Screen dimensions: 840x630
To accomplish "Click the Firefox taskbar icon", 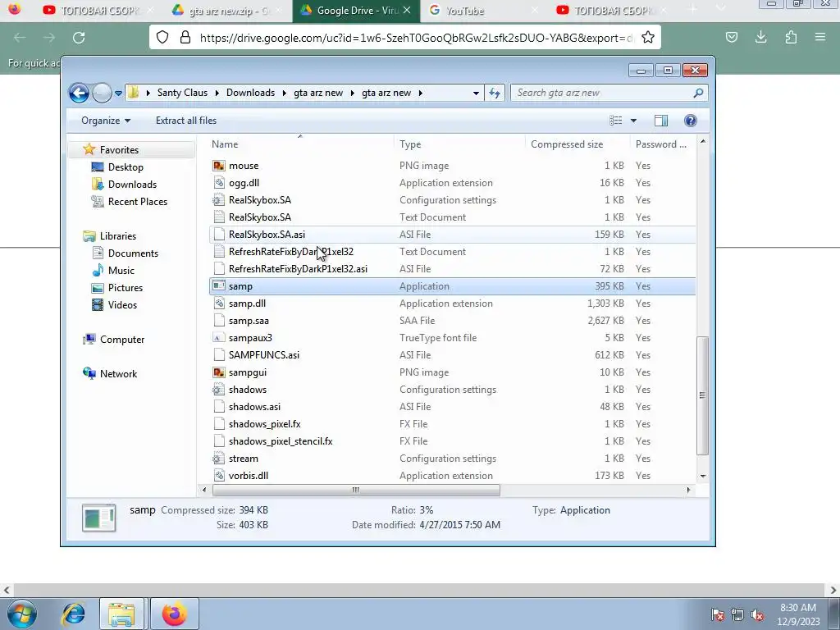I will tap(175, 614).
